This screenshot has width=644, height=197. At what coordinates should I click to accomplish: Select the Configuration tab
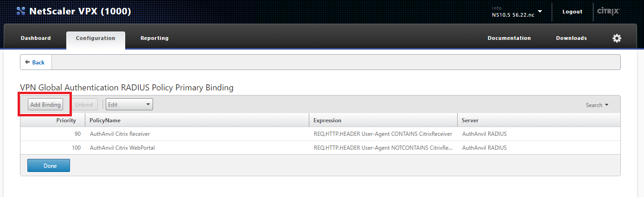click(96, 38)
